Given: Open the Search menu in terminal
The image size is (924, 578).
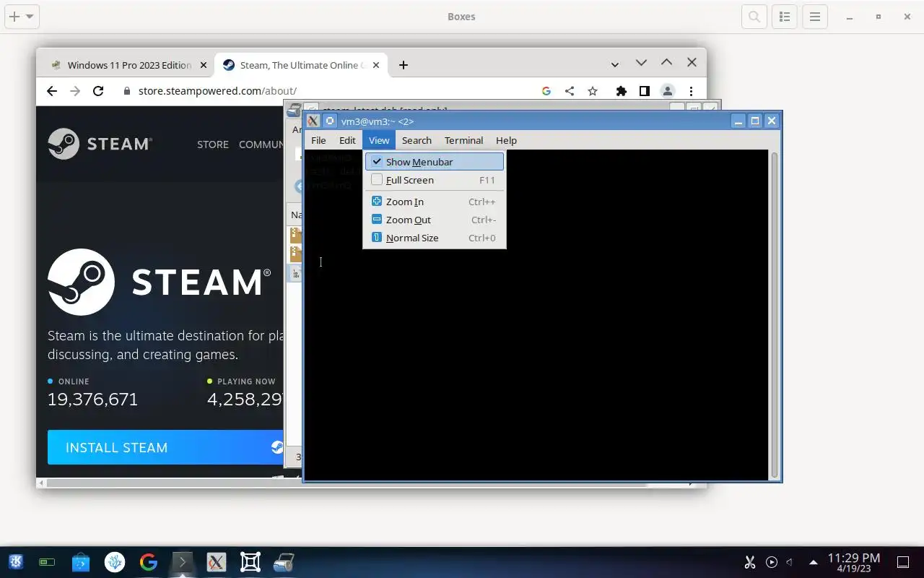Looking at the screenshot, I should [417, 140].
